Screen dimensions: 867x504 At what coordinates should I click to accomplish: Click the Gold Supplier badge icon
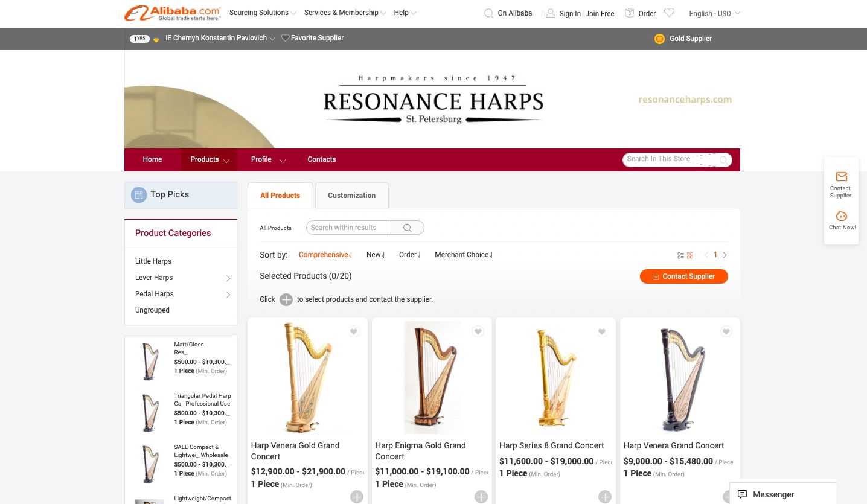click(x=659, y=39)
